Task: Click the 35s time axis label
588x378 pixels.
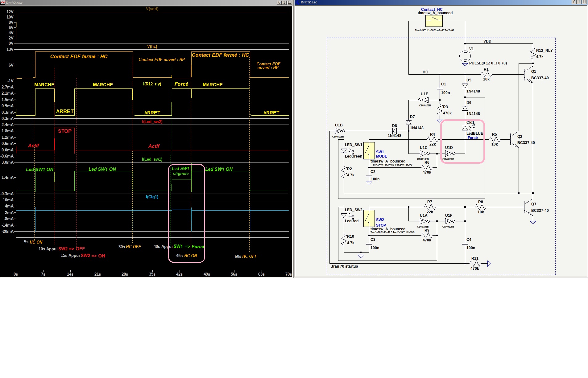Action: click(152, 274)
